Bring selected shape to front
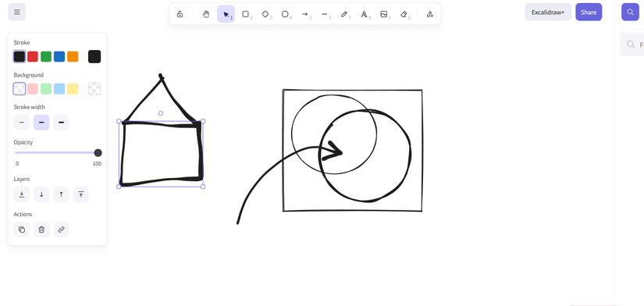644x306 pixels. [81, 194]
